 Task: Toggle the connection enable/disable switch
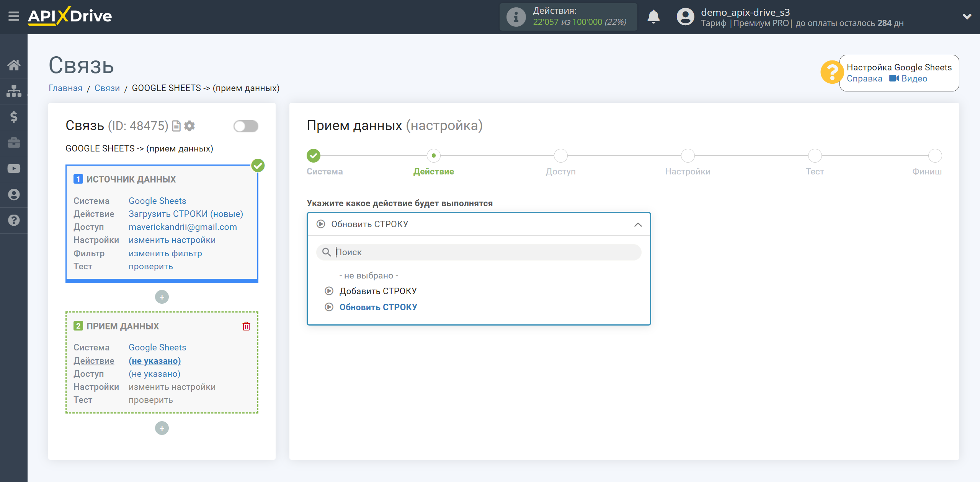[x=244, y=126]
